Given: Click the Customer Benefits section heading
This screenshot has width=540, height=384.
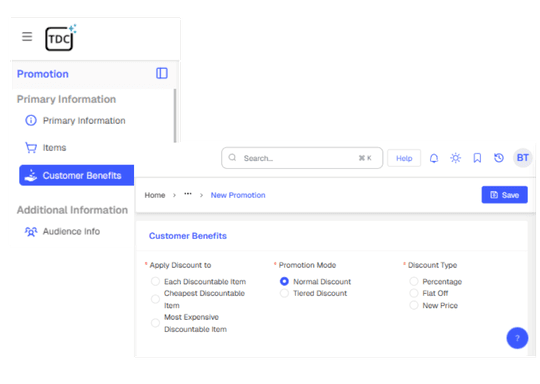Looking at the screenshot, I should 188,236.
